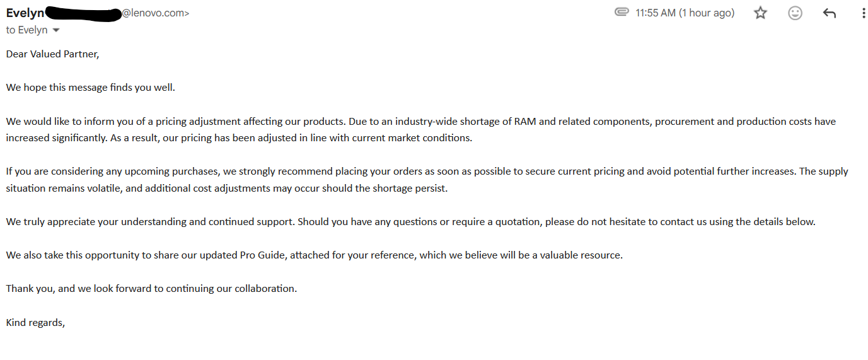The height and width of the screenshot is (360, 868).
Task: Expand recipient details arrow beside 'to Evelyn'
Action: [x=56, y=30]
